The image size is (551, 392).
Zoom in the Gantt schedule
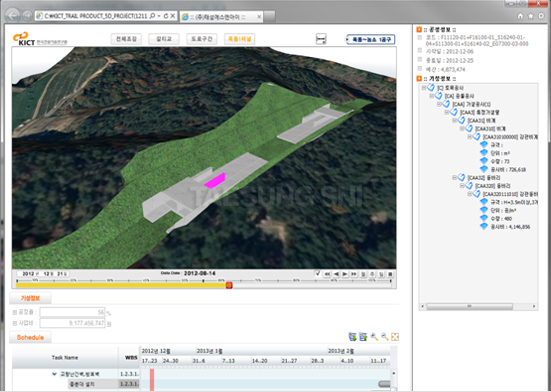click(374, 337)
